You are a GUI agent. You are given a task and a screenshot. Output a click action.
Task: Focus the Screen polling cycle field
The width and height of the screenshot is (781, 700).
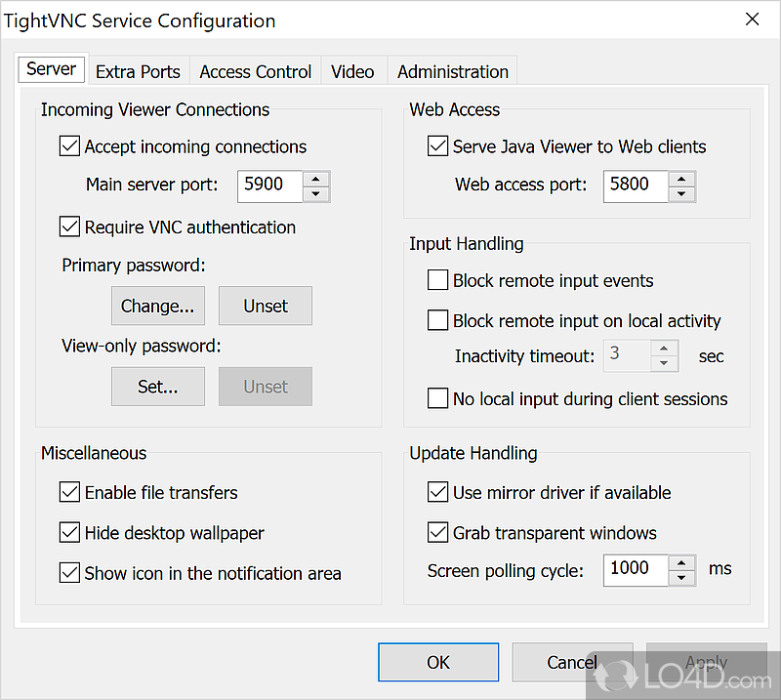(635, 569)
